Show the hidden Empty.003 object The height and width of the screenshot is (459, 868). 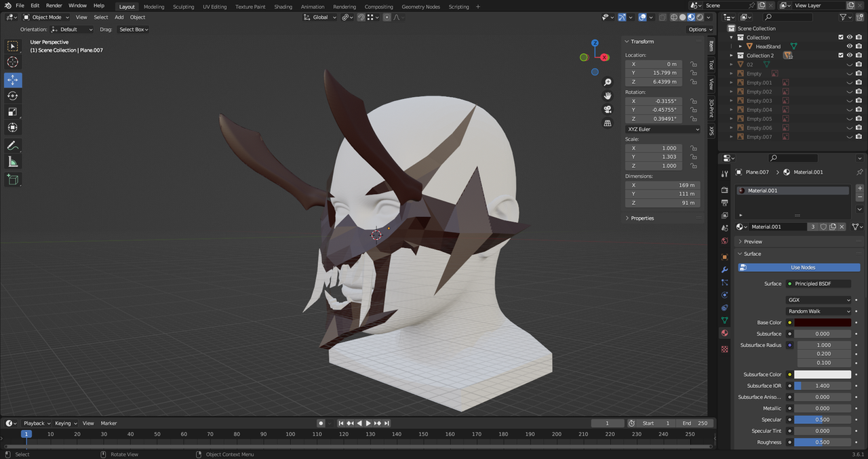click(x=850, y=101)
